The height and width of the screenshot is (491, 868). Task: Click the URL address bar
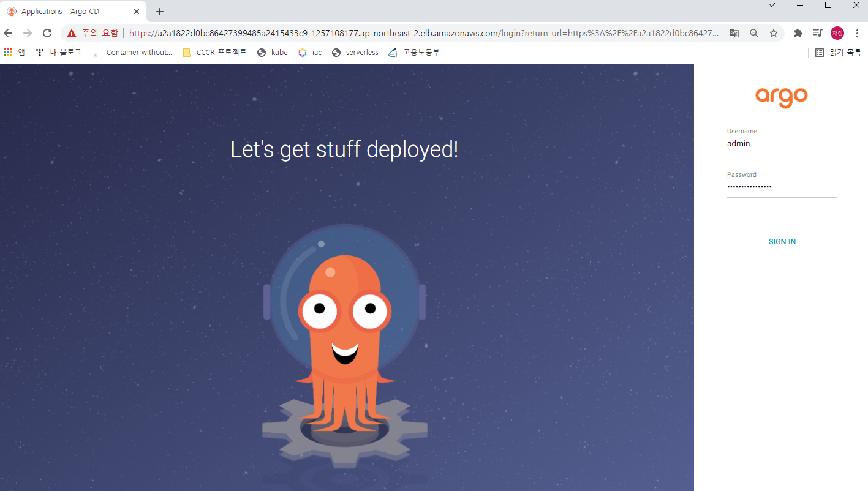click(x=423, y=33)
